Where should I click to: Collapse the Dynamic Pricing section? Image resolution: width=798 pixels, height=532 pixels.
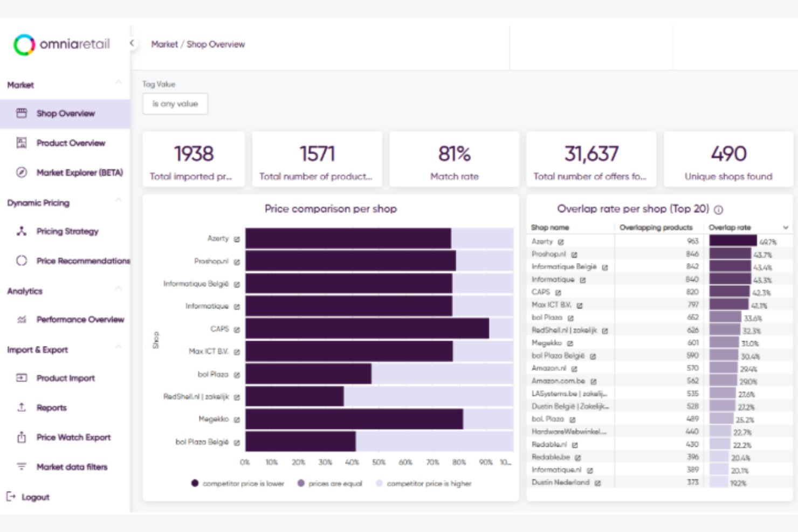click(118, 199)
